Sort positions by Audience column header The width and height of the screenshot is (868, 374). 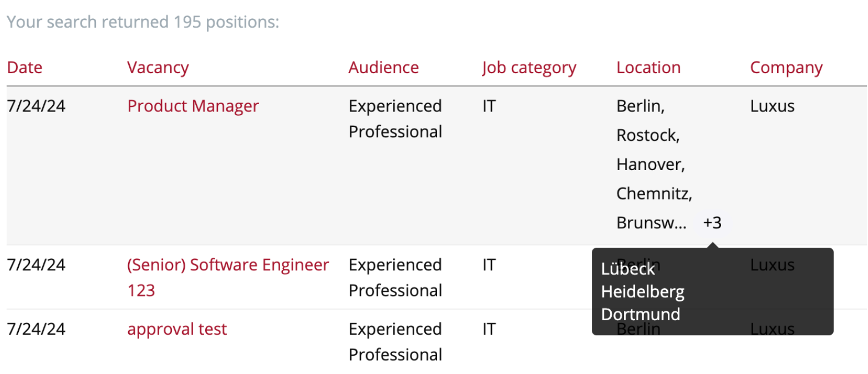tap(384, 68)
